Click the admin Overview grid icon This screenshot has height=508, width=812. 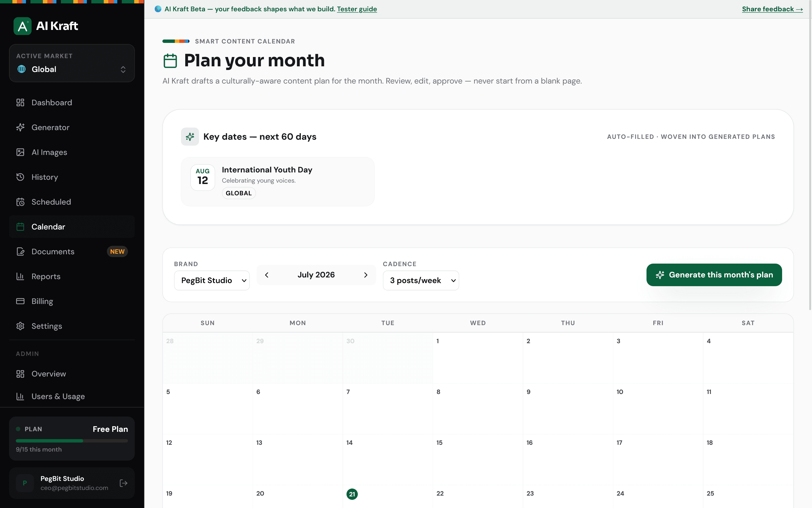20,374
